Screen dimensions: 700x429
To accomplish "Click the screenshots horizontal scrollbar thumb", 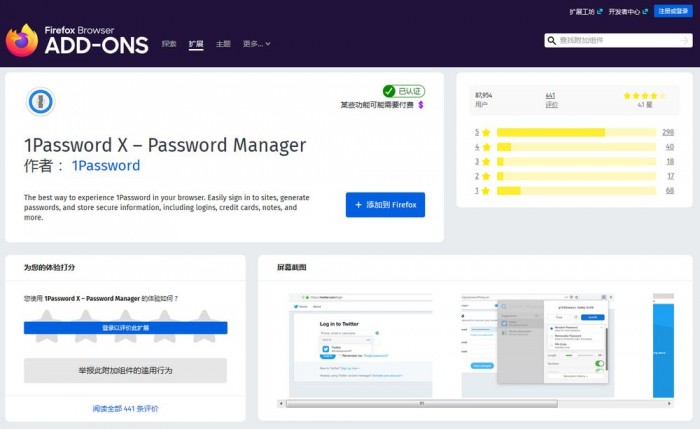I will tap(422, 404).
